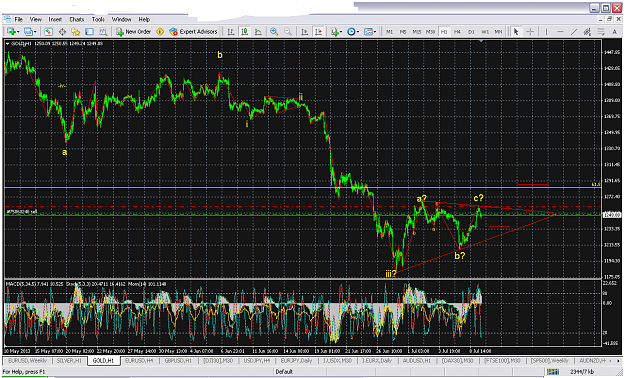
Task: Select the Vertical Line drawing tool
Action: point(546,32)
